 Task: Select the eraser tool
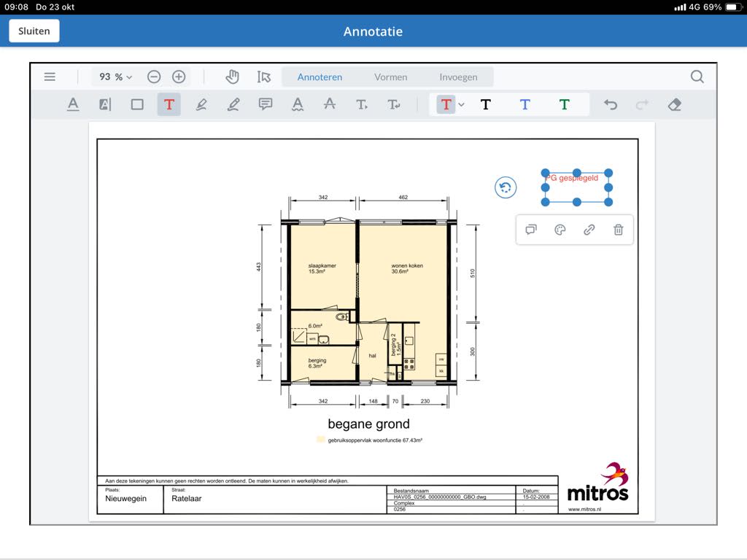pos(675,104)
